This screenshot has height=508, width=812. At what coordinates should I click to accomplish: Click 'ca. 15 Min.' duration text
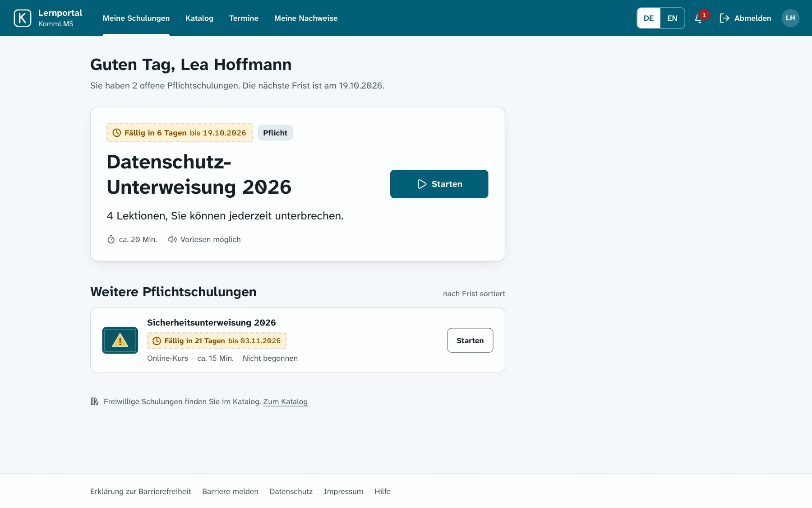215,358
